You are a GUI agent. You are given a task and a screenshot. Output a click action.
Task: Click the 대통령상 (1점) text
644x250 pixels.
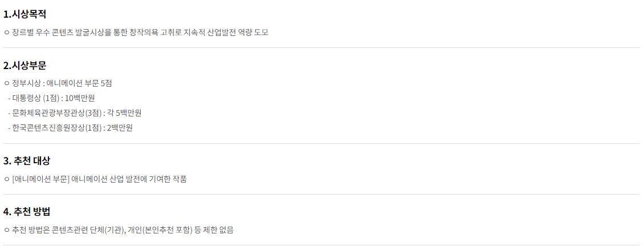click(36, 98)
